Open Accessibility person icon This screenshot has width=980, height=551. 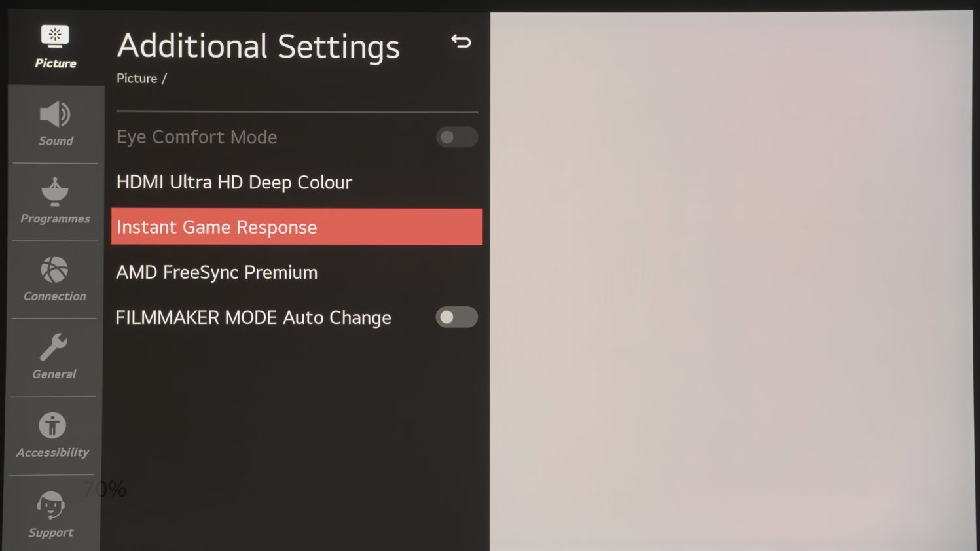[52, 425]
